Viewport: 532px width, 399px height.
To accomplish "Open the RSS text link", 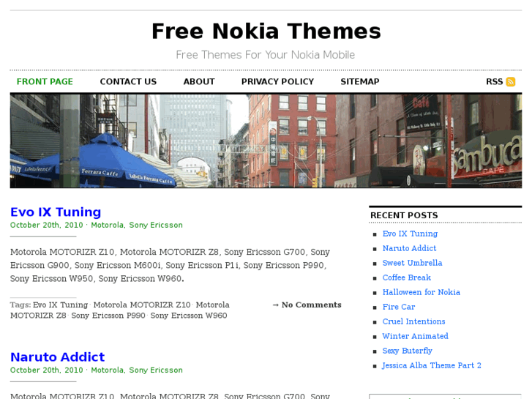I will (x=495, y=82).
